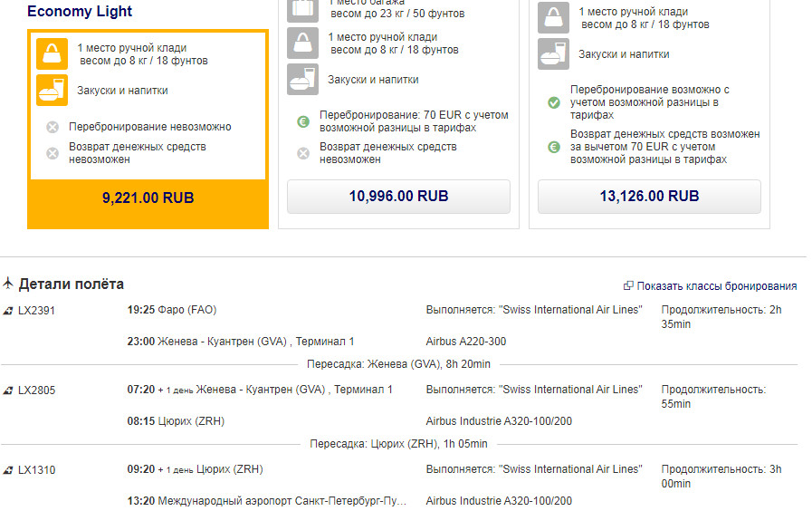Click the '07:20 + 1 день Женева' departure line

point(260,390)
